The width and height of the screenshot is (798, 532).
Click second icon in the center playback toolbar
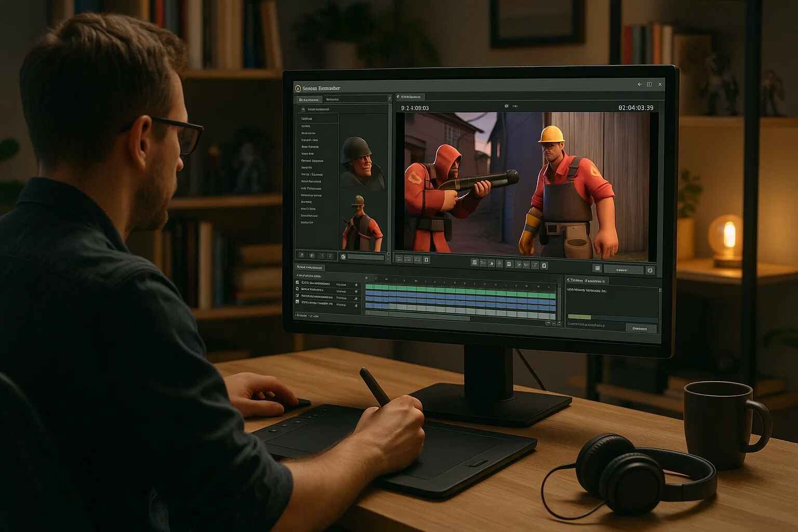click(483, 263)
